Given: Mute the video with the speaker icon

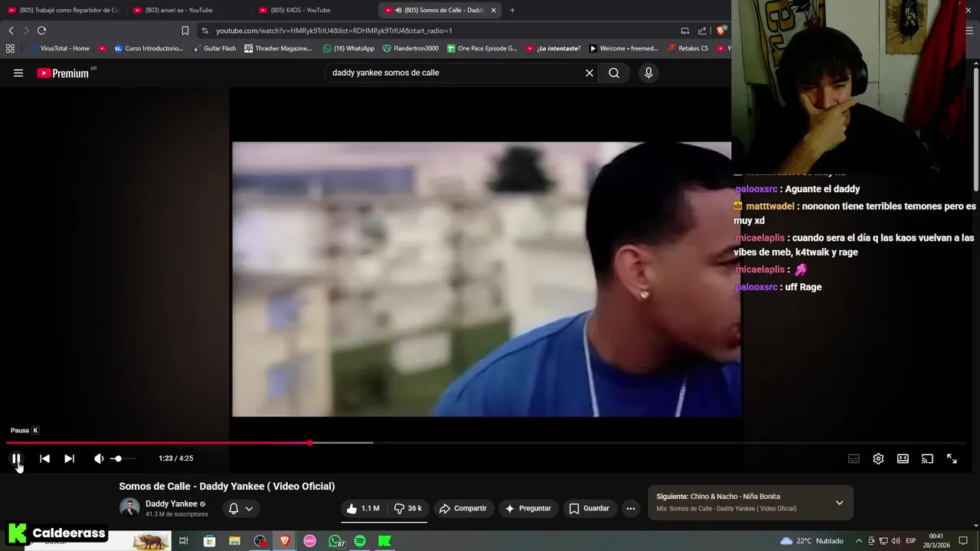Looking at the screenshot, I should 99,458.
